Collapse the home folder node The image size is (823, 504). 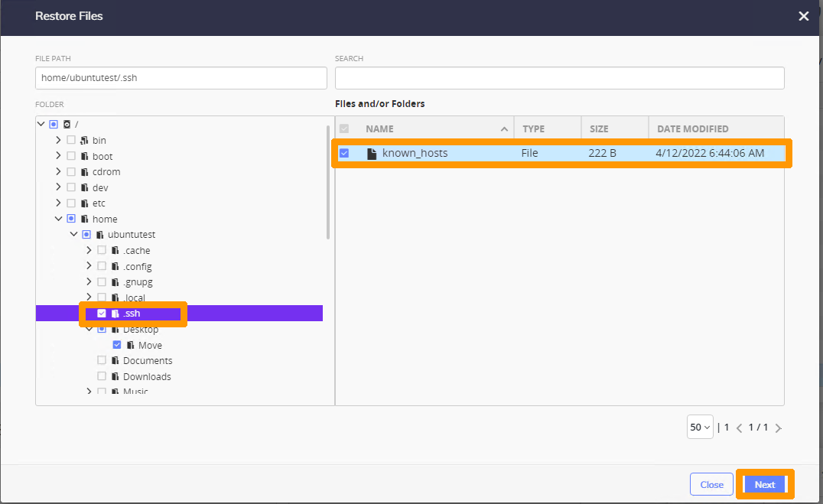(58, 219)
